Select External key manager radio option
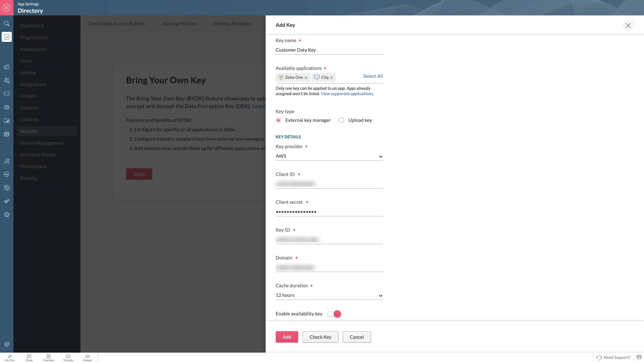The width and height of the screenshot is (644, 362). tap(278, 120)
